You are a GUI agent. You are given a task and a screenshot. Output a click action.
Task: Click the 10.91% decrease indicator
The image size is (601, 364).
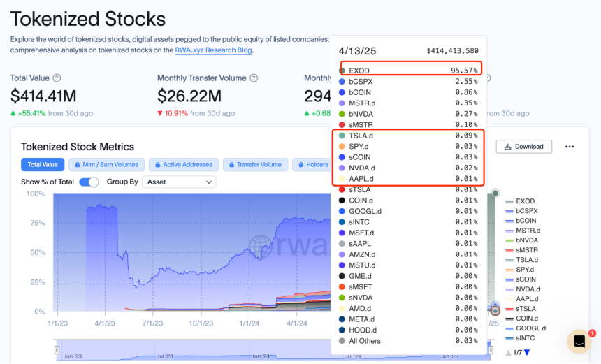pyautogui.click(x=173, y=113)
